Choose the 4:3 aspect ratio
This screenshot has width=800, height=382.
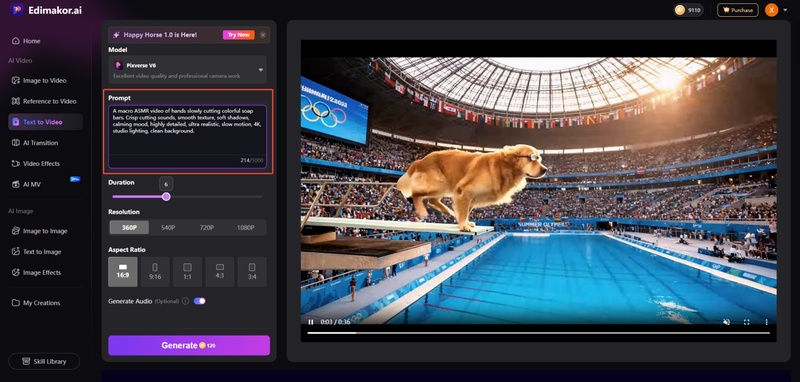[220, 271]
